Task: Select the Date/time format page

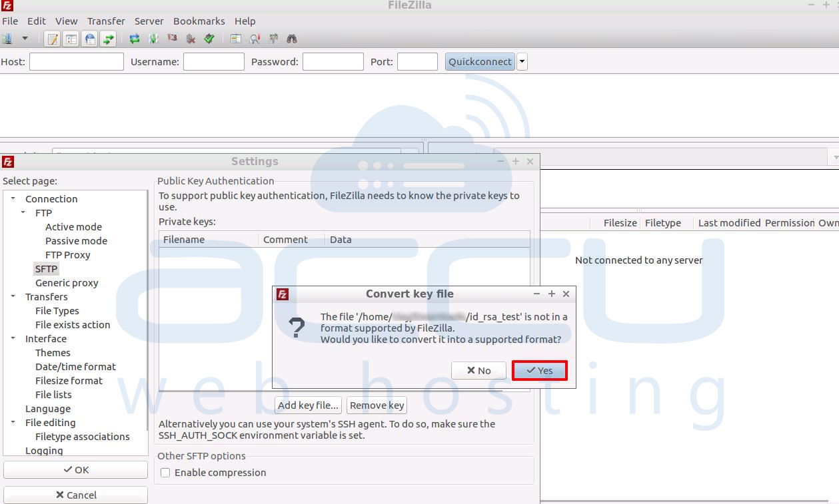Action: 75,367
